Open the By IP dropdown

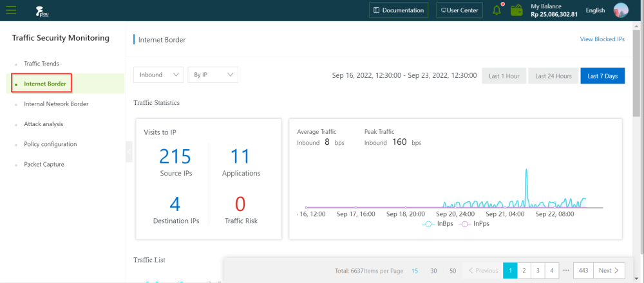click(213, 75)
